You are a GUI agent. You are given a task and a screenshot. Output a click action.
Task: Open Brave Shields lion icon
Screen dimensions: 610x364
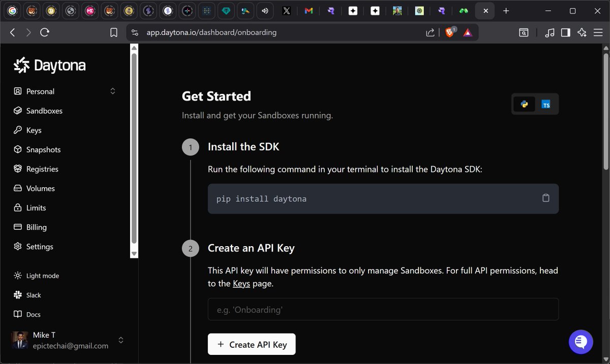pyautogui.click(x=450, y=32)
